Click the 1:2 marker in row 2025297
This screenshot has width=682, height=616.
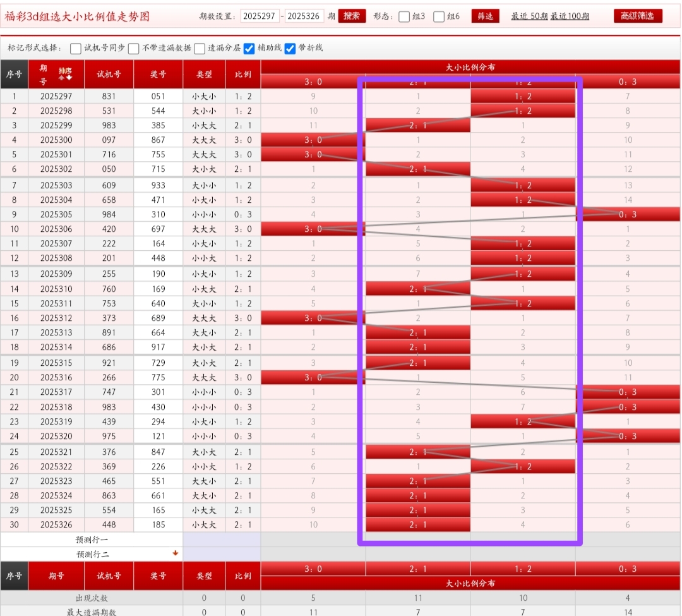pos(523,96)
